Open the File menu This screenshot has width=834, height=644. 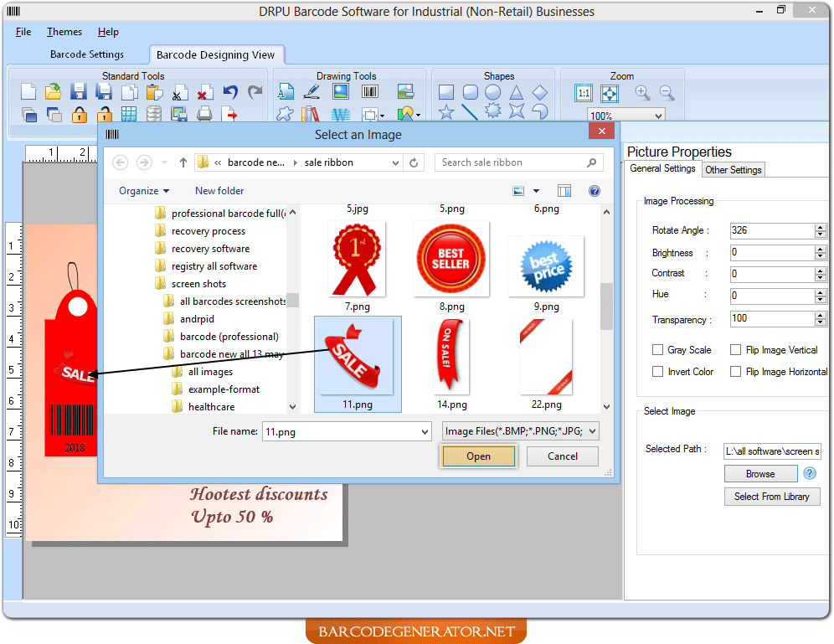[23, 32]
